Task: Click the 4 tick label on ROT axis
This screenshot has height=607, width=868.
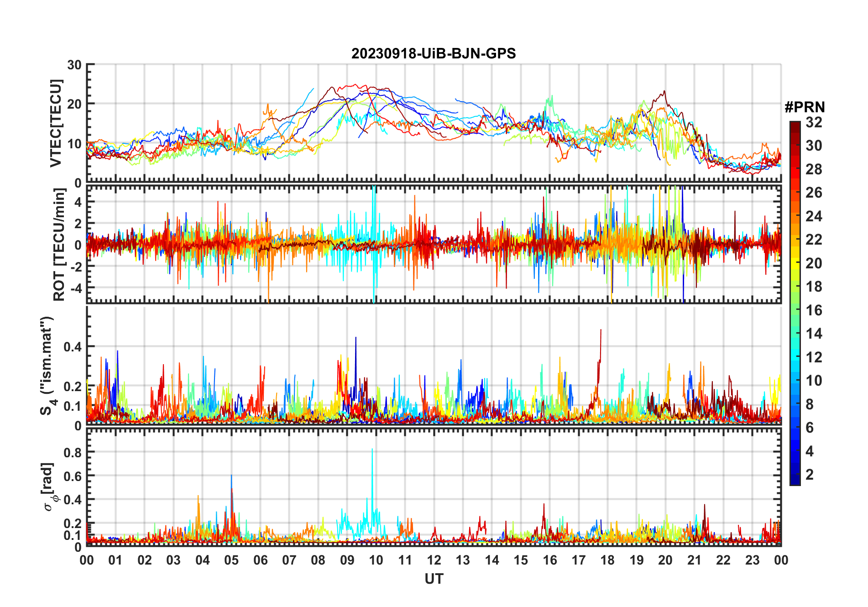Action: coord(78,202)
